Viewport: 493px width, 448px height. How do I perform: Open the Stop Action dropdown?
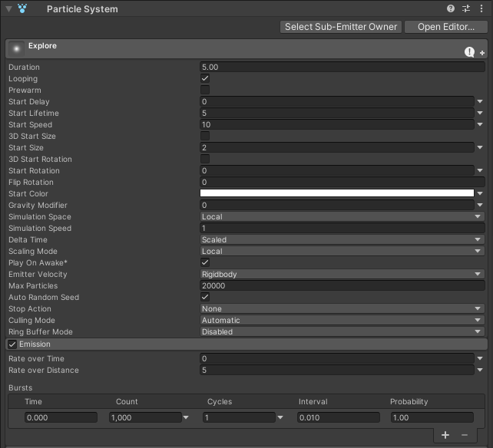[342, 308]
